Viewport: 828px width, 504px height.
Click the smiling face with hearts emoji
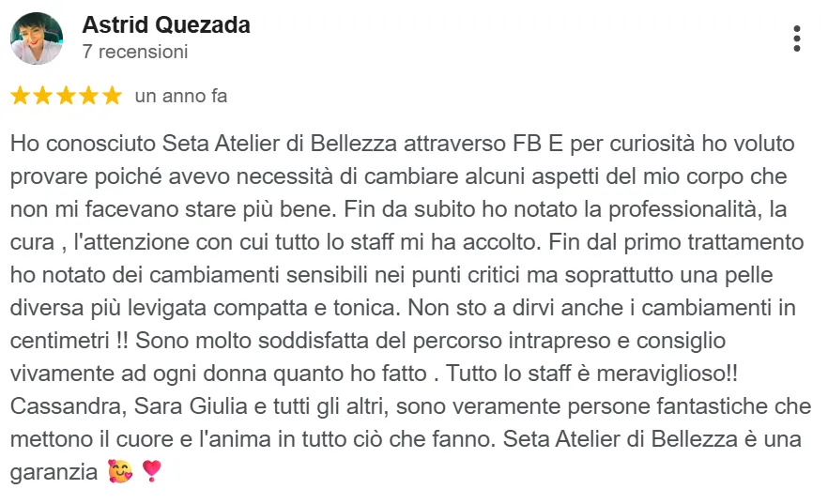coord(120,471)
